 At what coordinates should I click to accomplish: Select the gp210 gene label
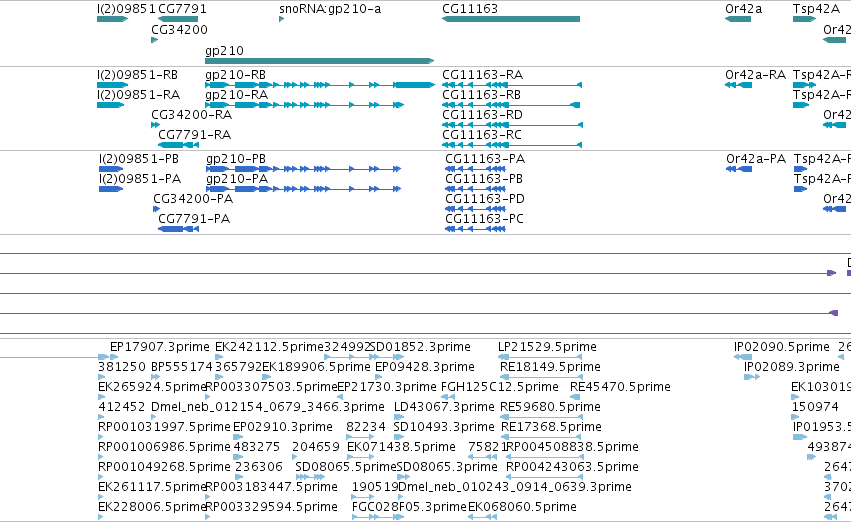pos(224,51)
